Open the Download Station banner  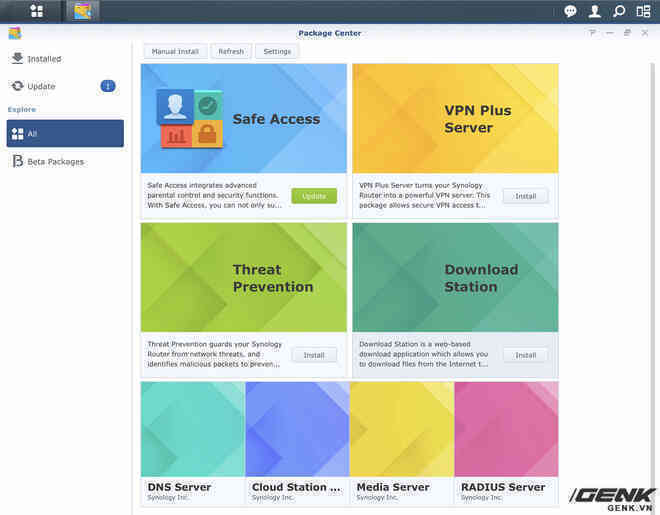point(455,277)
